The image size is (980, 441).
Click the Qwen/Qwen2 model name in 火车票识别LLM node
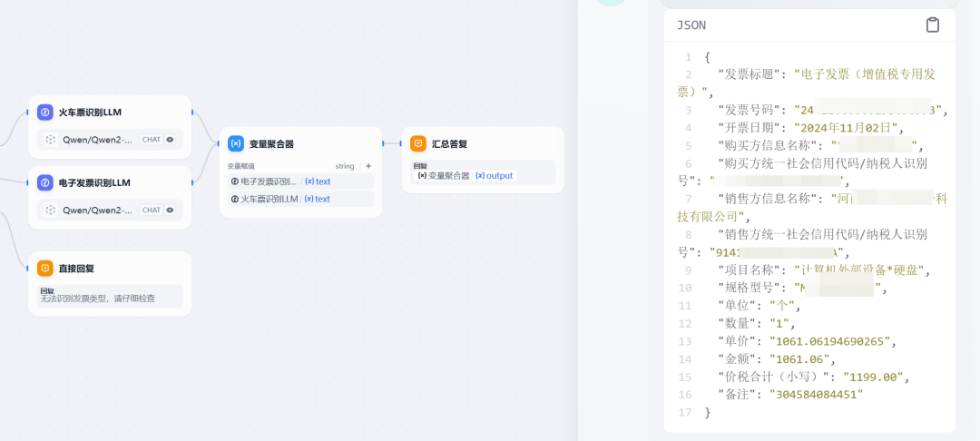pyautogui.click(x=97, y=140)
